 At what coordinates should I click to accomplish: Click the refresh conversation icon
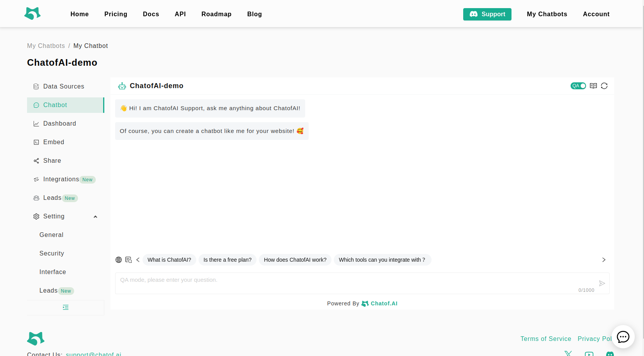pos(604,86)
